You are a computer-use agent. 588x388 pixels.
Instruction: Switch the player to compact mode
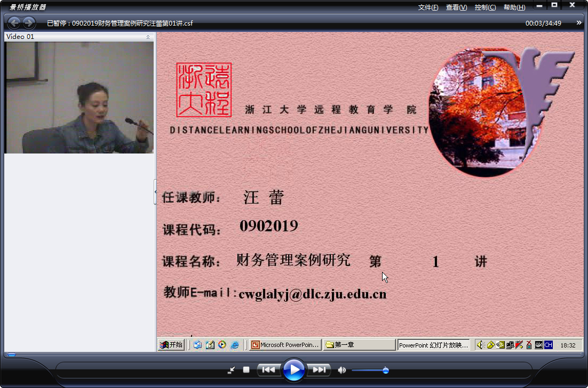coord(232,370)
